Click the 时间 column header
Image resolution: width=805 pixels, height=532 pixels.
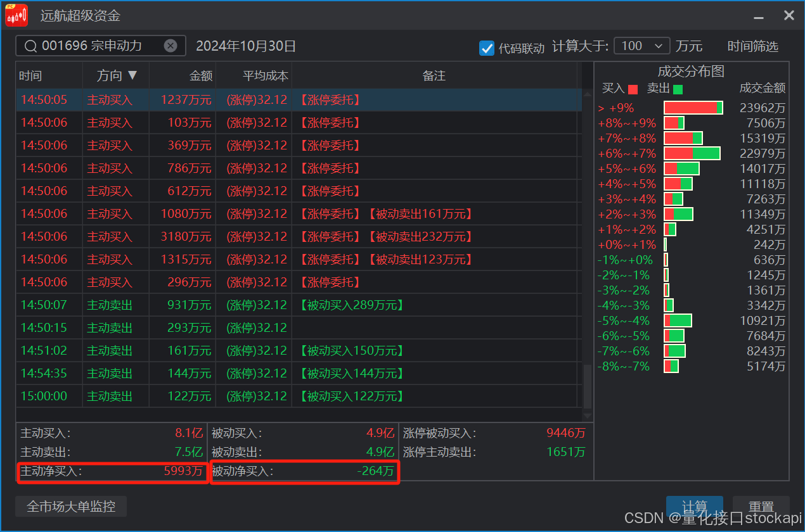point(30,76)
